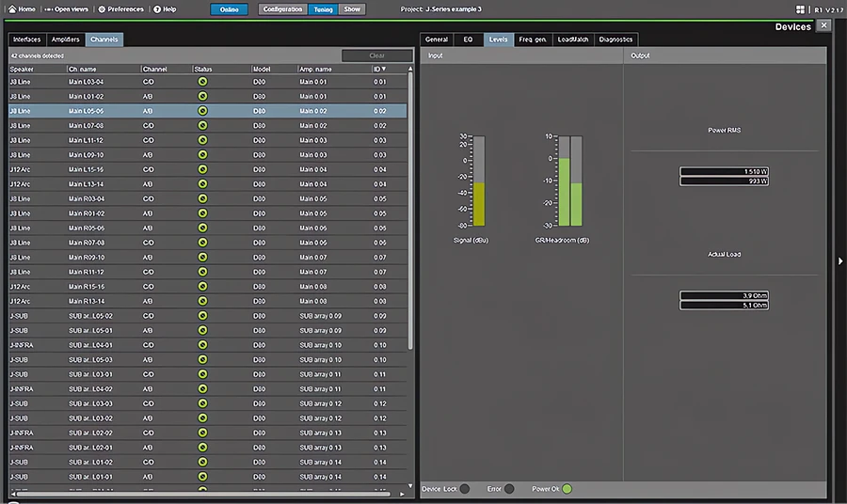The image size is (847, 504).
Task: Click status icon of Main L09-10 row
Action: tap(202, 155)
